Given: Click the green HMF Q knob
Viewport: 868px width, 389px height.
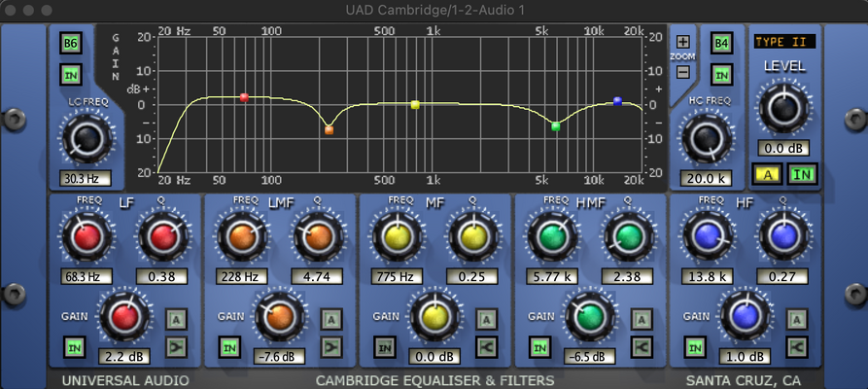Looking at the screenshot, I should tap(628, 236).
